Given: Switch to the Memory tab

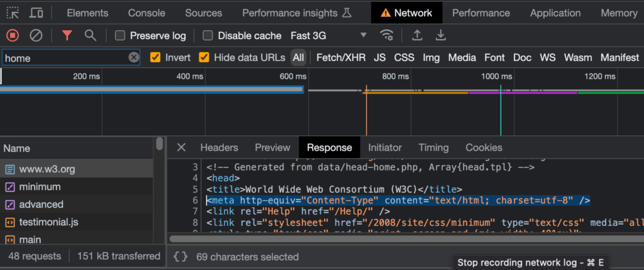Looking at the screenshot, I should click(x=619, y=13).
